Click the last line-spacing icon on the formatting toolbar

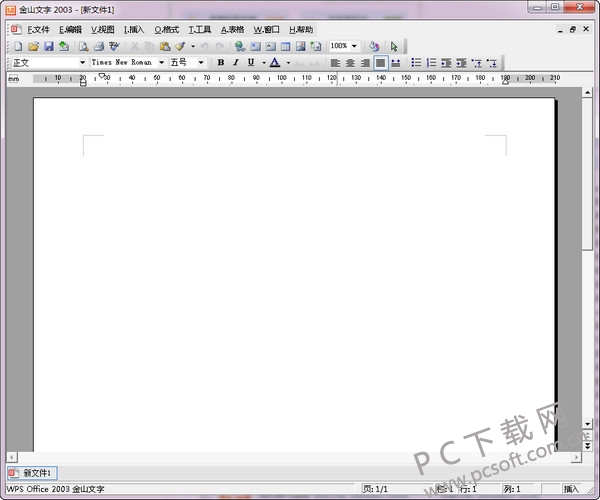click(492, 62)
